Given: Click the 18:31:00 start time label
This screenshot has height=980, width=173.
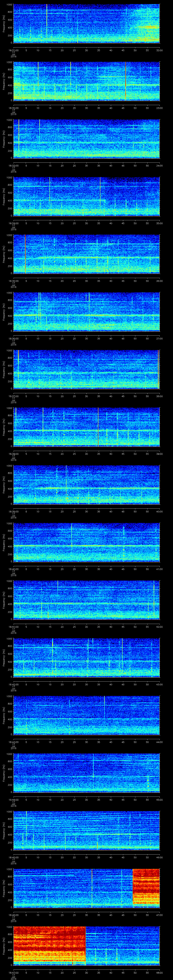Looking at the screenshot, I should tap(14, 50).
